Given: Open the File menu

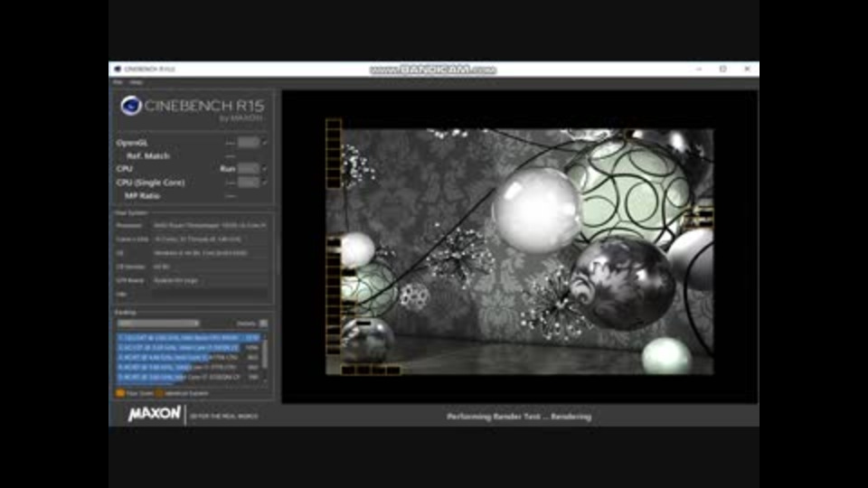Looking at the screenshot, I should (118, 82).
